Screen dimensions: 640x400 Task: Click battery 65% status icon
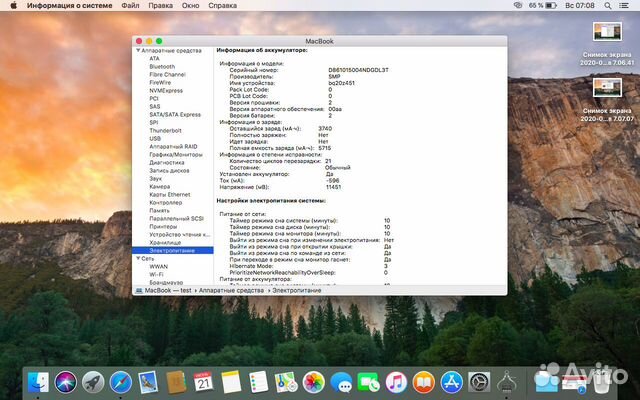[542, 6]
